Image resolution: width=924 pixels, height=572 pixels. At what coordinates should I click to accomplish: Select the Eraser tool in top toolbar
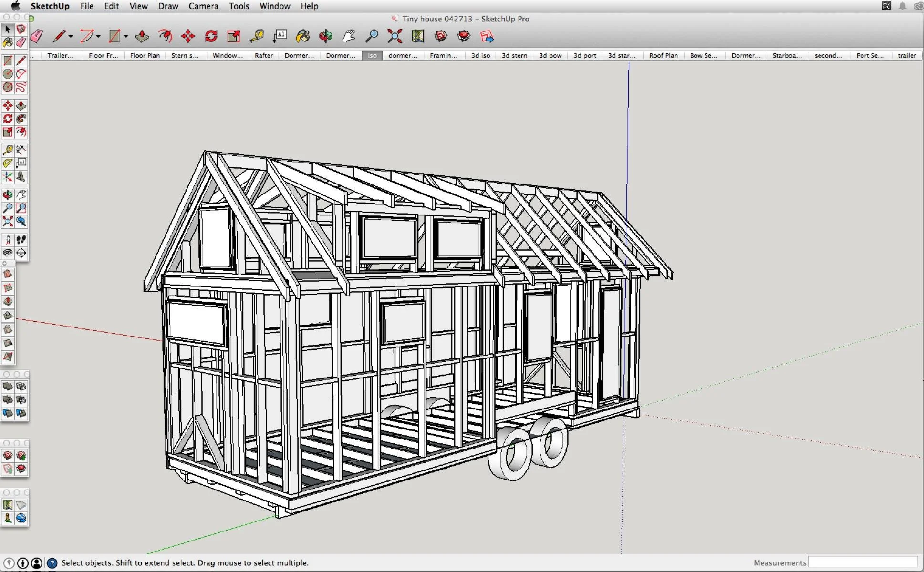coord(37,36)
